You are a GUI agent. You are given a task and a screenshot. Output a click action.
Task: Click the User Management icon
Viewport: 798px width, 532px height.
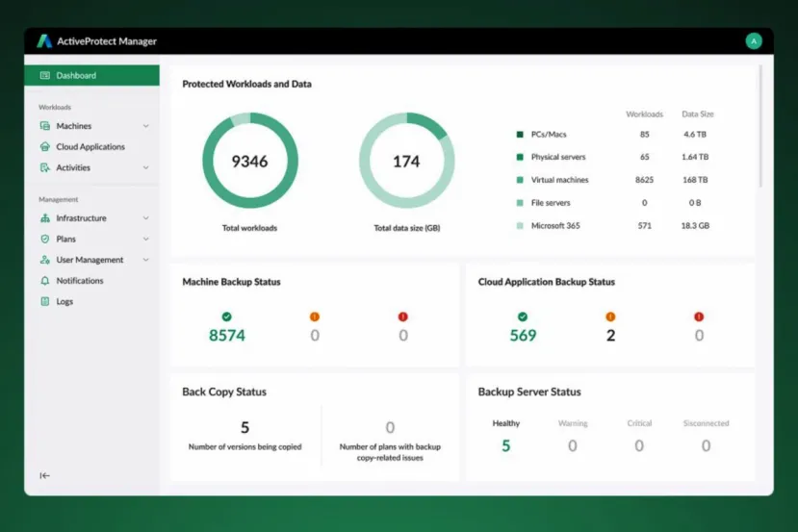45,260
